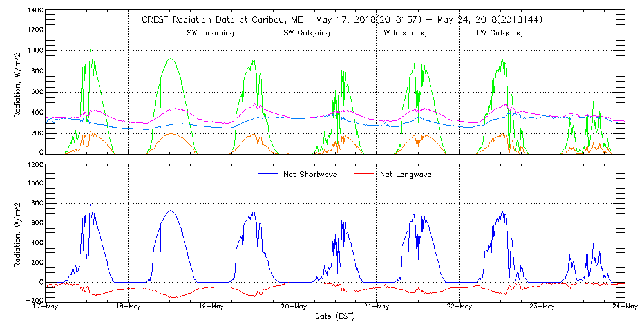The image size is (644, 322).
Task: Click the LW Outgoing legend label
Action: (x=499, y=33)
